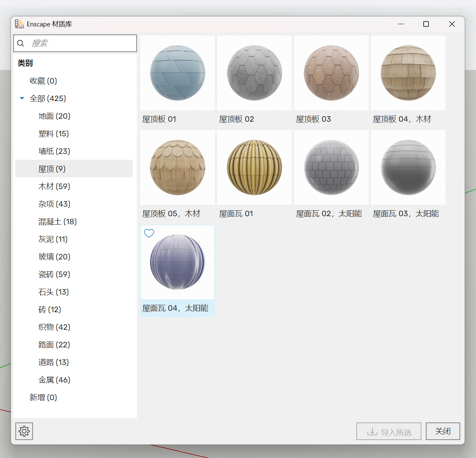Open the 新增 (0) category
The image size is (476, 458).
tap(43, 398)
